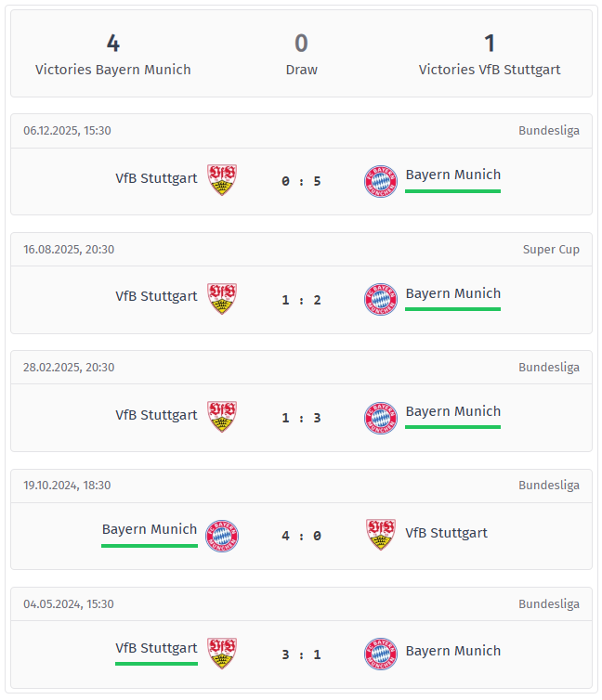602x700 pixels.
Task: Open the 3 : 1 match result
Action: tap(301, 655)
